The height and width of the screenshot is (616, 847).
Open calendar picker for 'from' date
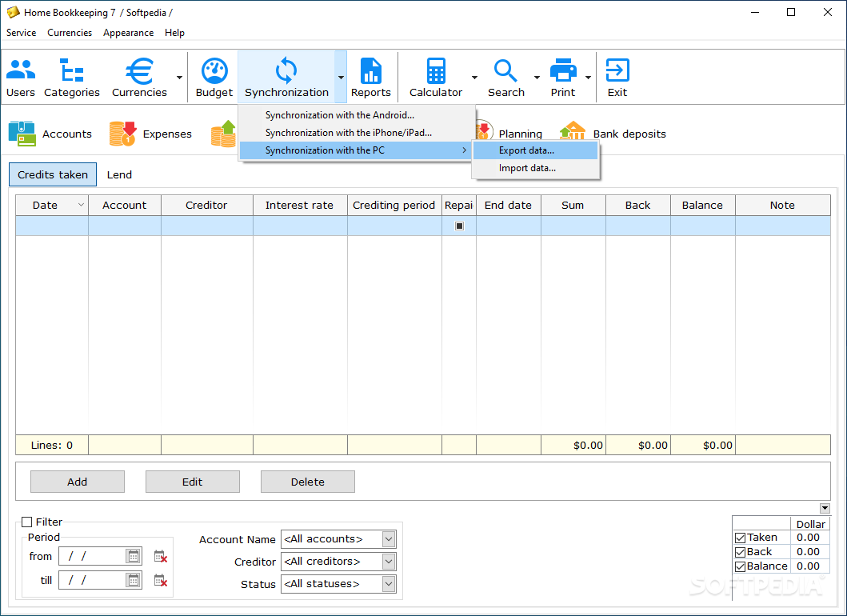tap(133, 556)
